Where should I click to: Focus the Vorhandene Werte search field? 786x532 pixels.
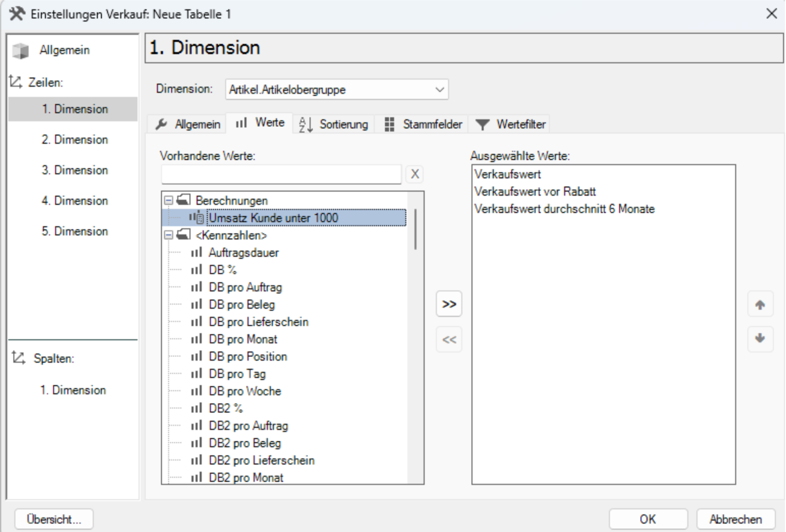click(x=281, y=174)
